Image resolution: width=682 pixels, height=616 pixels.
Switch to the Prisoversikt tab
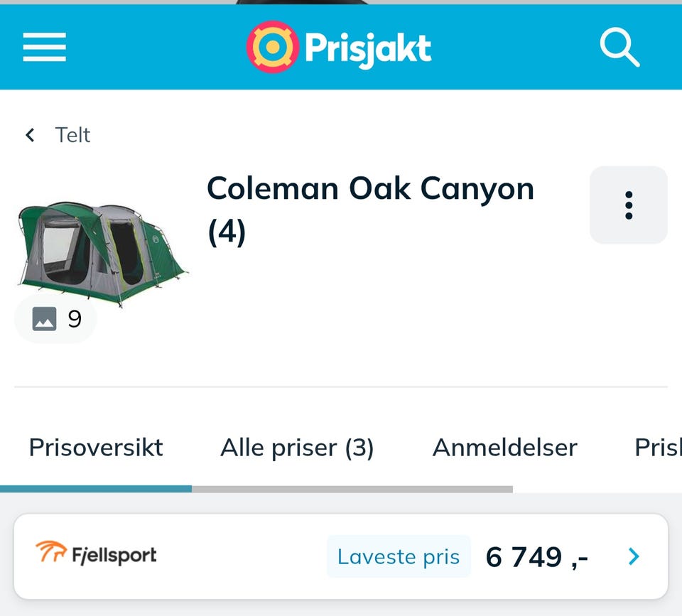pyautogui.click(x=96, y=447)
